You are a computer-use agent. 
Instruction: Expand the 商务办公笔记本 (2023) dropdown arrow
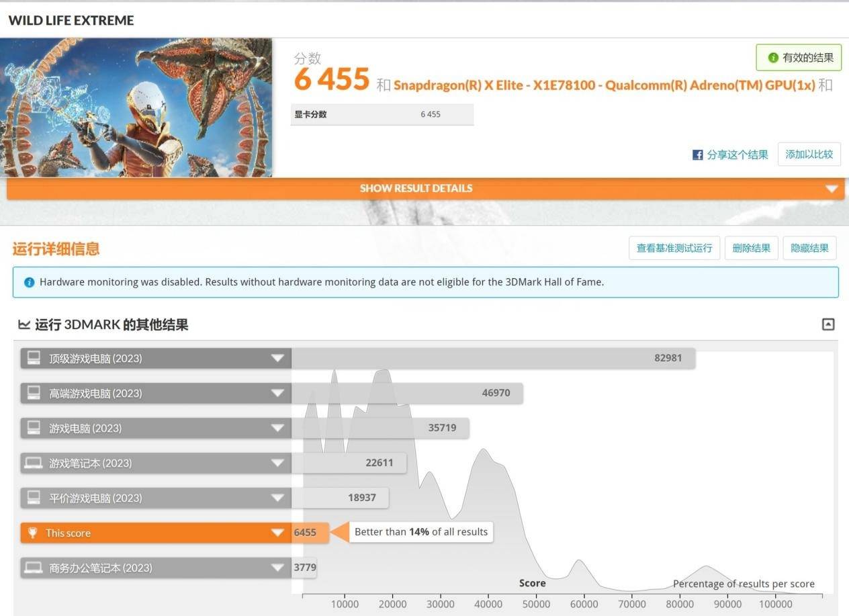[277, 568]
